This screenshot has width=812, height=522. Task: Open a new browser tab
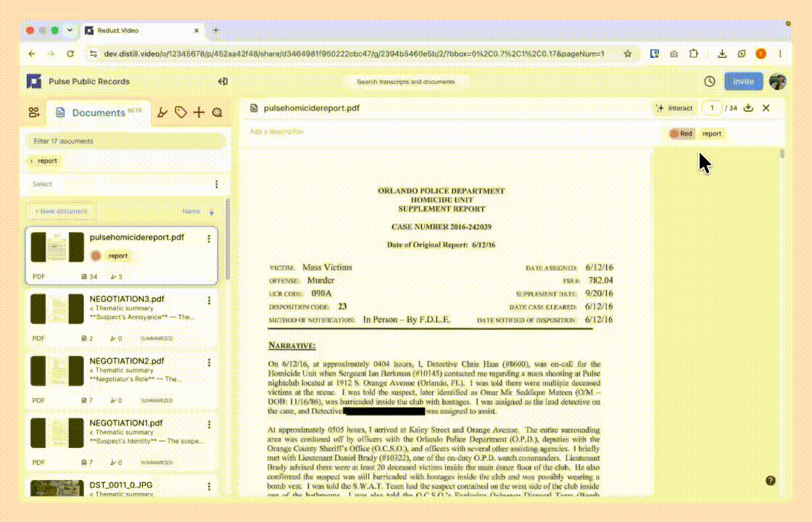216,30
